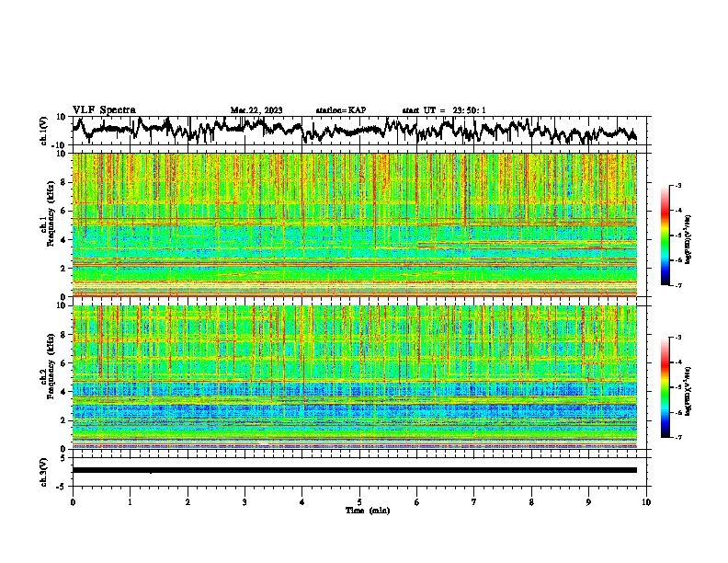The image size is (728, 563).
Task: Click the "-3" label on ch.2 color bar
Action: pyautogui.click(x=678, y=338)
